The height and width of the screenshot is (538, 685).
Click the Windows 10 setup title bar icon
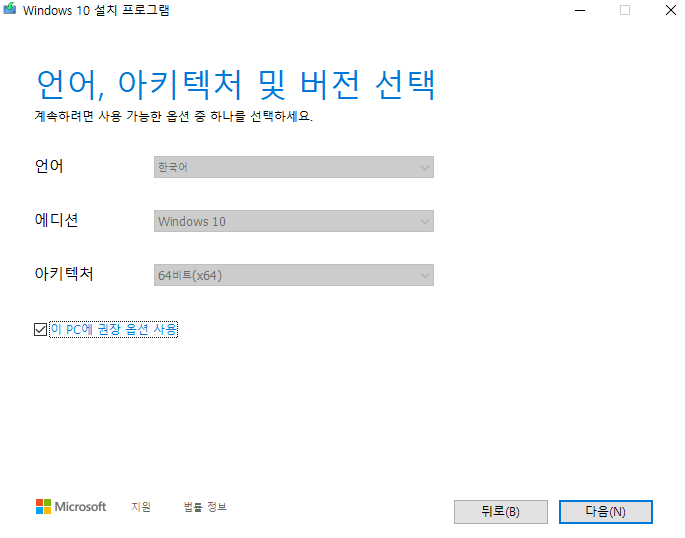point(10,9)
